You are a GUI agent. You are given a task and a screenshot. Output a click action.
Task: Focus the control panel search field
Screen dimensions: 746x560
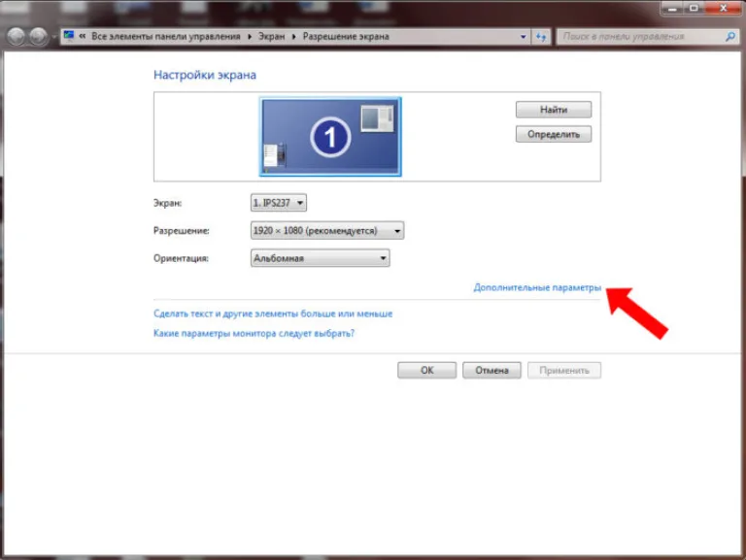642,37
